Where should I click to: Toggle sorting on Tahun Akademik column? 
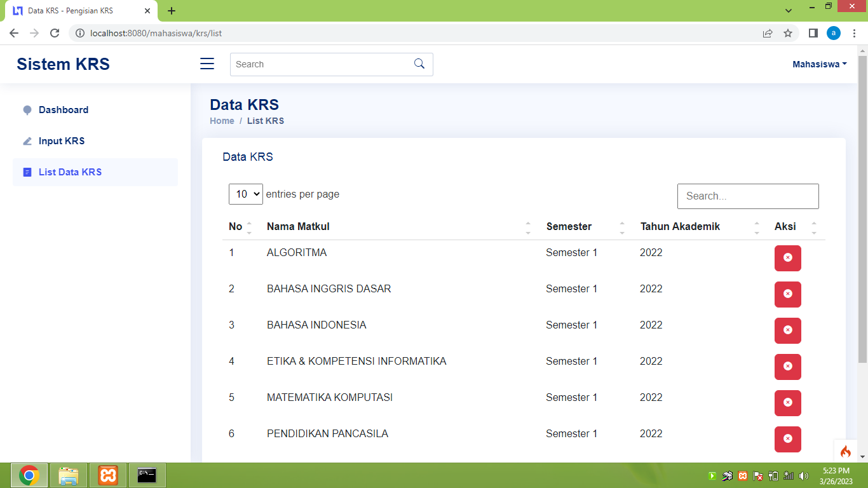pos(756,226)
